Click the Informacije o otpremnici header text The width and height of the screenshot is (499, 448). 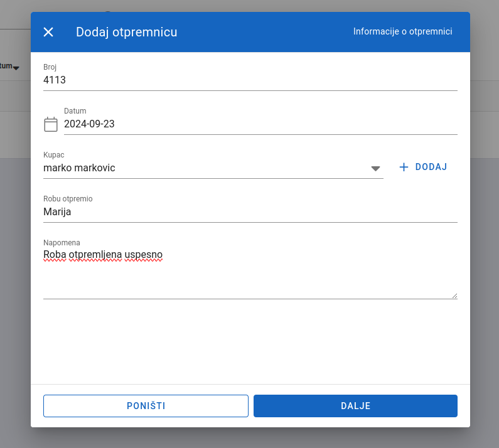402,31
